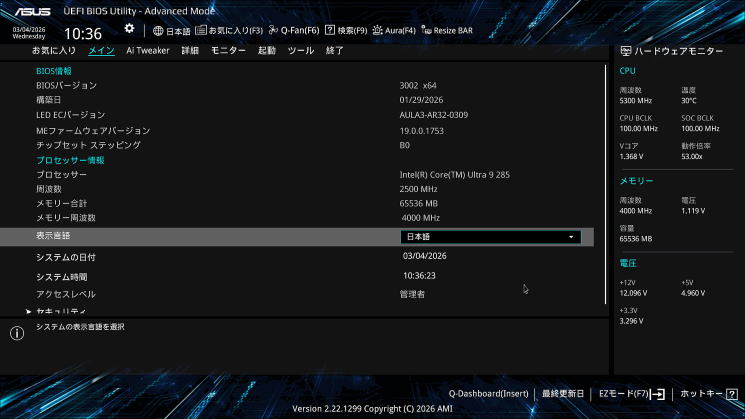Viewport: 745px width, 419px height.
Task: Open the settings gear icon
Action: click(129, 29)
